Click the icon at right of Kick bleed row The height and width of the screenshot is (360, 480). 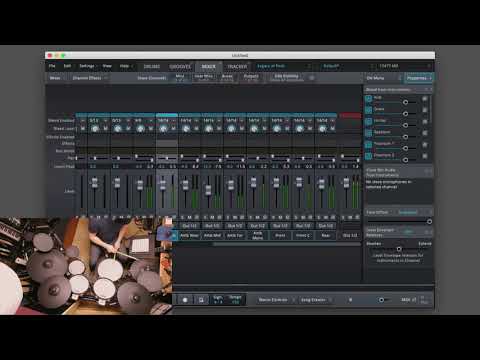tap(425, 99)
